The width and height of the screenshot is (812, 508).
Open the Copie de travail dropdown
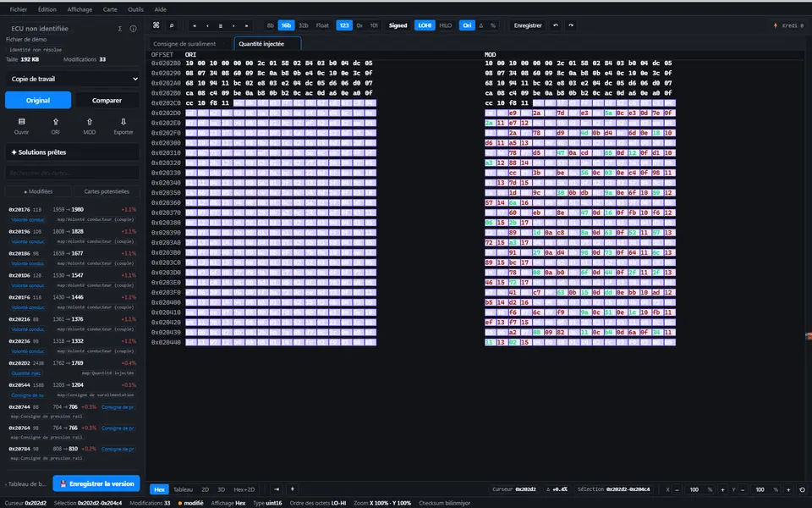[73, 79]
